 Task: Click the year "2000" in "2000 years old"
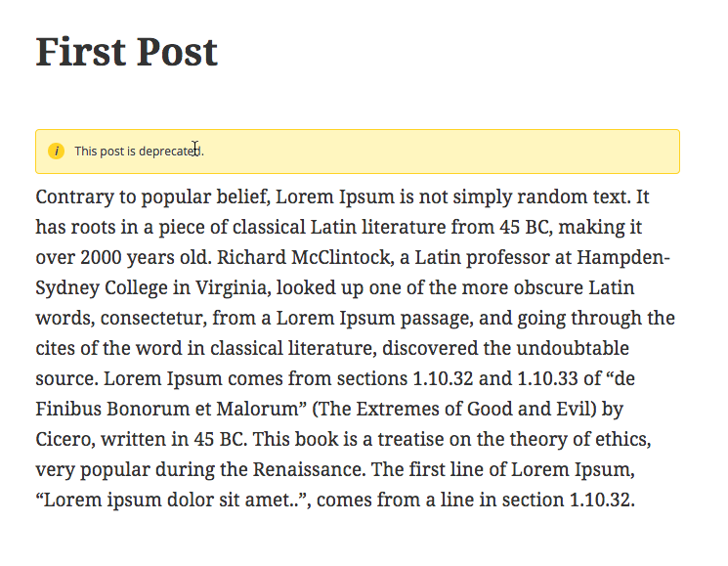tap(101, 257)
